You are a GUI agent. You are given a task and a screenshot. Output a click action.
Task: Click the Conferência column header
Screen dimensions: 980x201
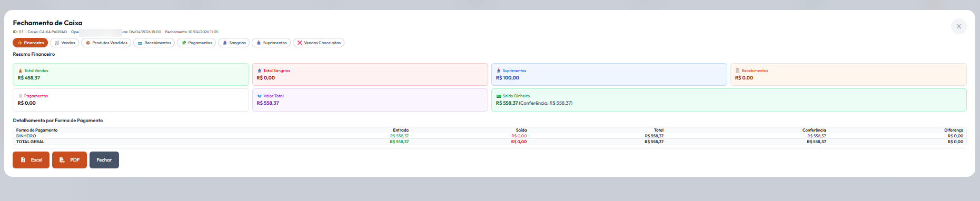814,130
